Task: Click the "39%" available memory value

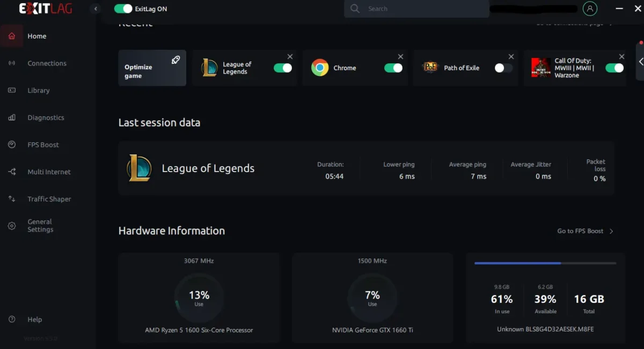Action: pos(545,299)
